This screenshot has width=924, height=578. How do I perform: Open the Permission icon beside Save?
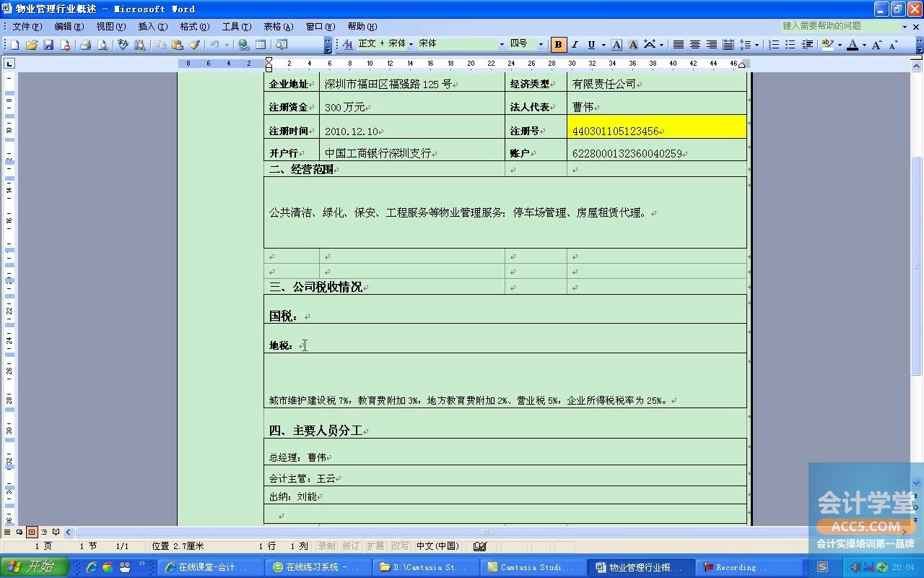65,45
